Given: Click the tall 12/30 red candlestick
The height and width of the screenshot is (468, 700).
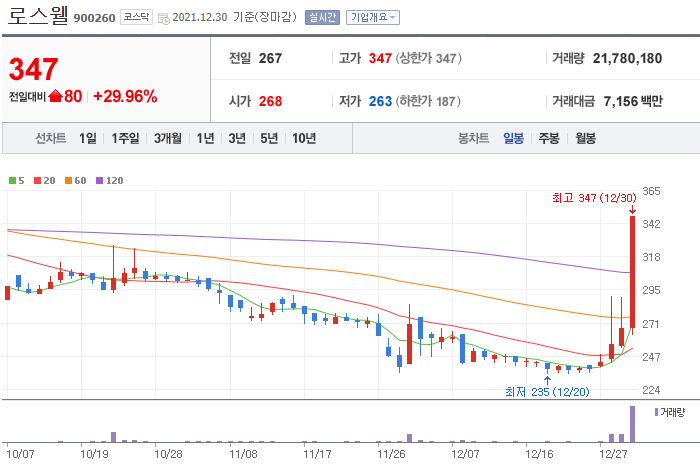Looking at the screenshot, I should pos(633,272).
